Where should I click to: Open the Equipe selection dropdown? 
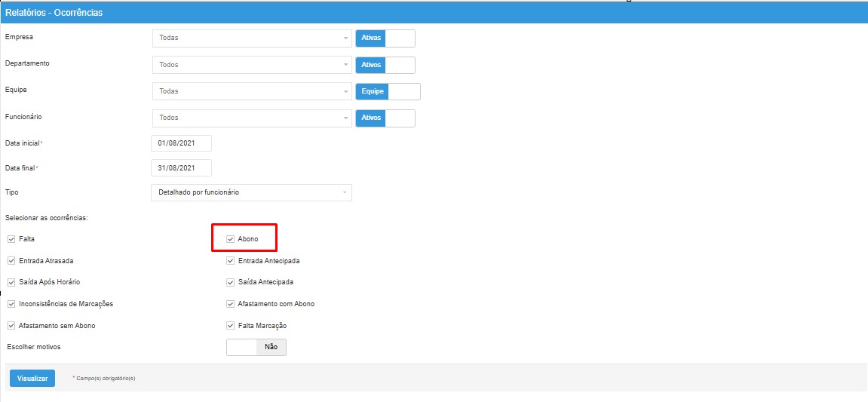[251, 91]
